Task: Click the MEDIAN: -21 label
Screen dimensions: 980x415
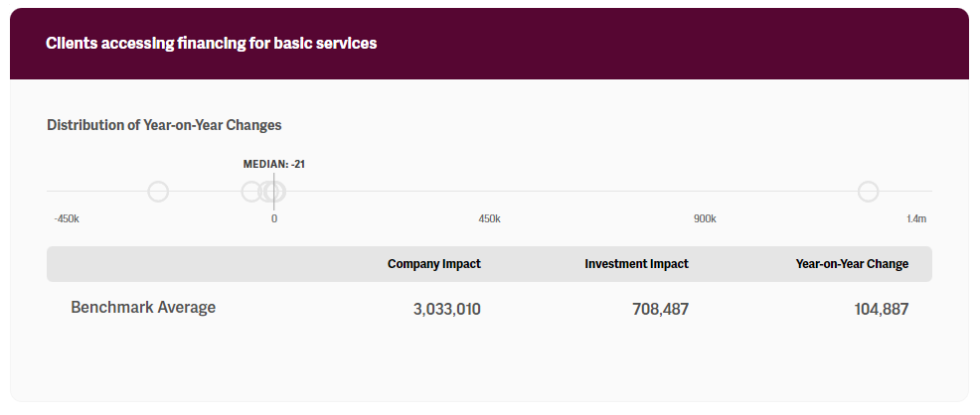Action: pyautogui.click(x=274, y=164)
